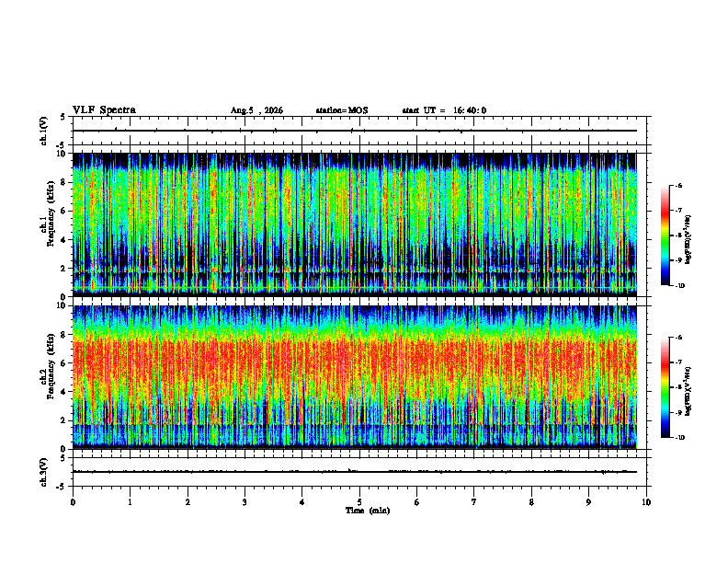Select the ch.1 spectrogram color bar

(665, 236)
